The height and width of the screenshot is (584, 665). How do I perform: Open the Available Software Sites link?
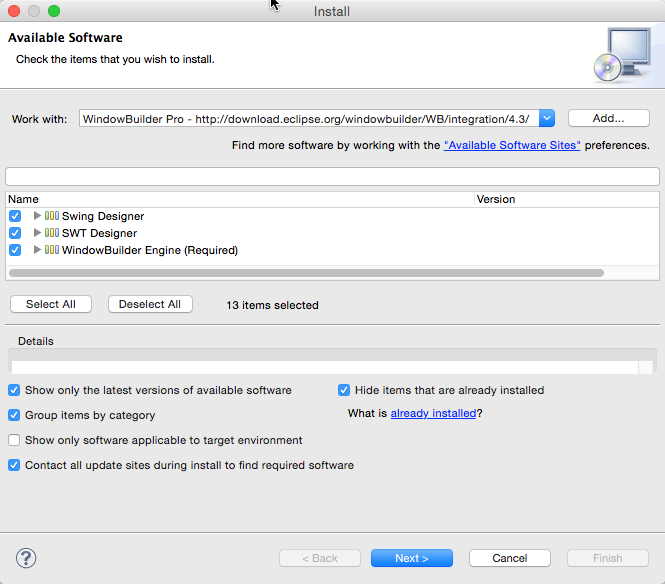512,145
